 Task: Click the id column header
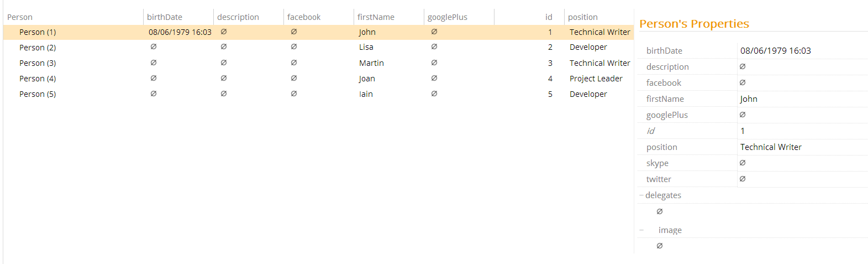tap(548, 17)
